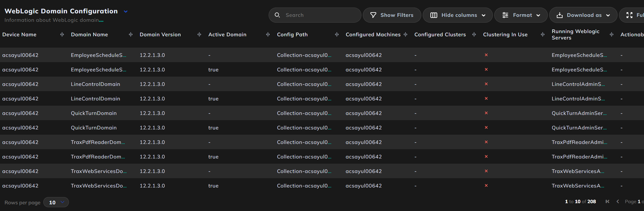Viewport: 644px width, 211px height.
Task: Sort by Config Path column header
Action: coord(292,35)
